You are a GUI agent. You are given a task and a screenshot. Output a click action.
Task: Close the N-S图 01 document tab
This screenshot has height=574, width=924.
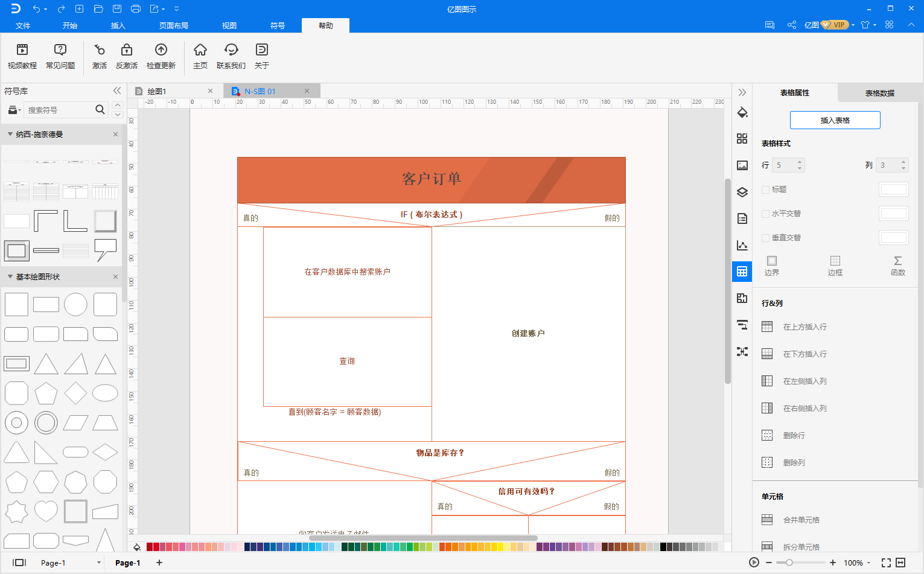point(307,91)
